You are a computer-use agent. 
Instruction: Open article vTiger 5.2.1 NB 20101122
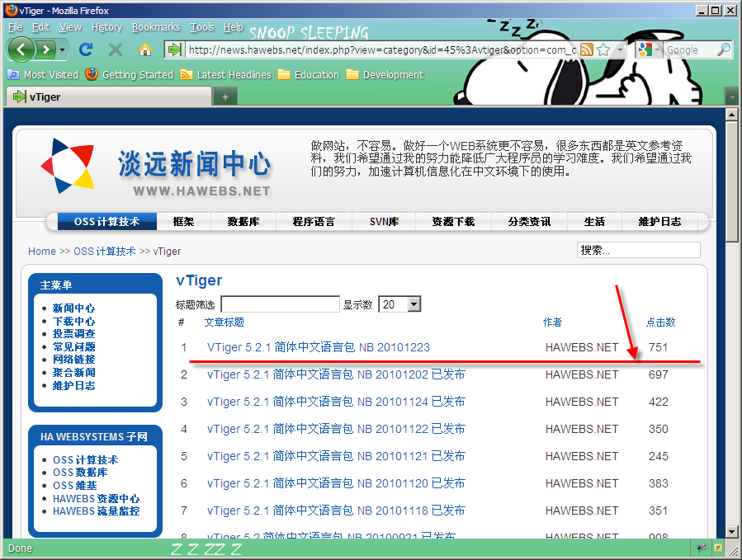[x=336, y=429]
